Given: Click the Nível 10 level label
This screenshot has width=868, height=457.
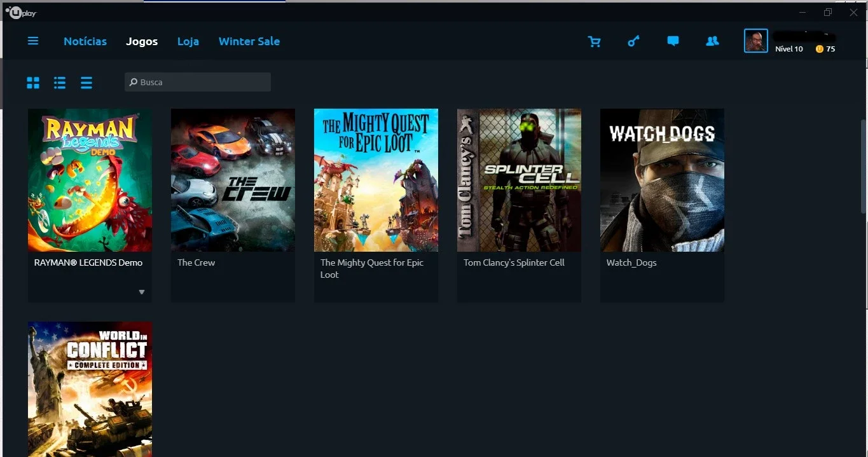Looking at the screenshot, I should tap(789, 49).
